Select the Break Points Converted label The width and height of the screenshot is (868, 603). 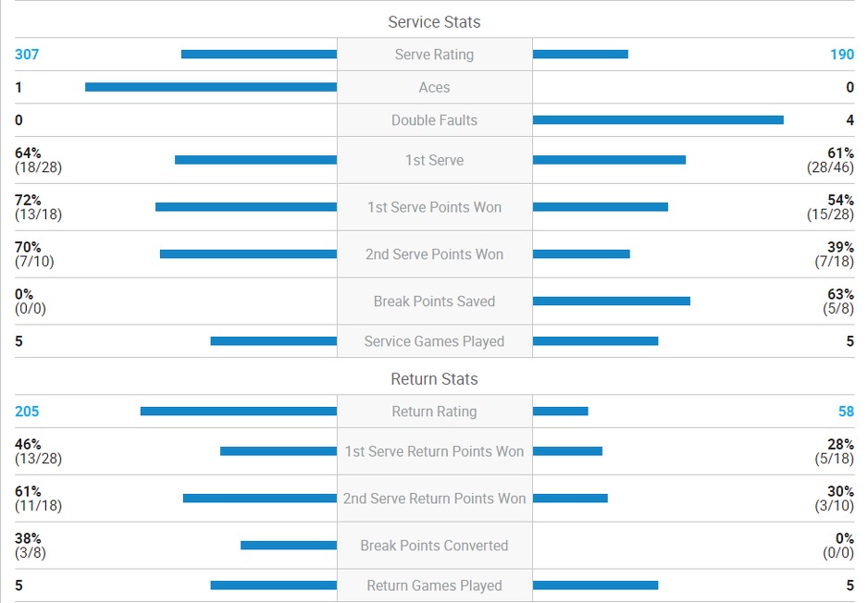pyautogui.click(x=434, y=546)
